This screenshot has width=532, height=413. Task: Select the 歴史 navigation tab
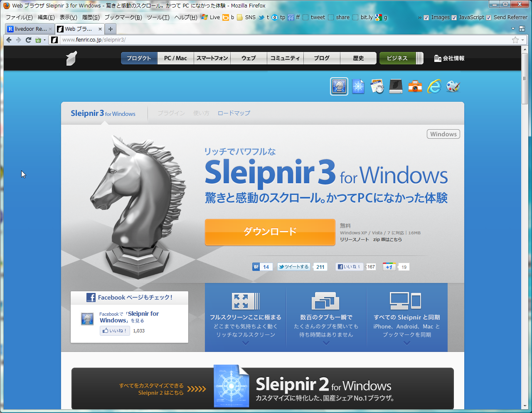tap(358, 58)
